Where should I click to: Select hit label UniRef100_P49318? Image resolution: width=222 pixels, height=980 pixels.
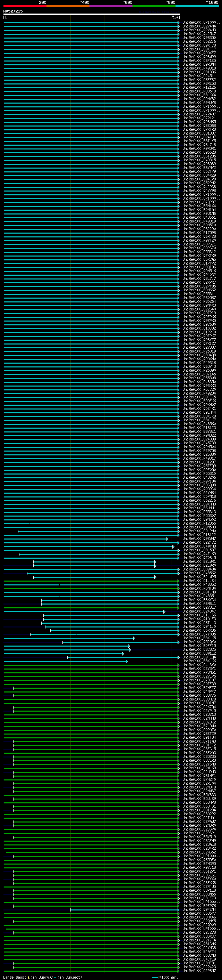point(199,68)
